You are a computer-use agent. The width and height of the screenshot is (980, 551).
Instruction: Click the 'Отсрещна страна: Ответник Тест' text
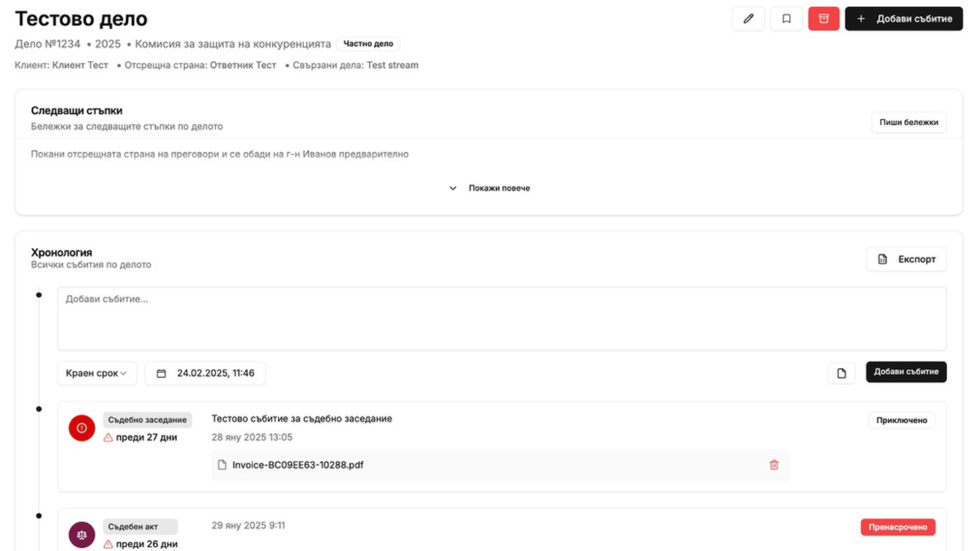pos(200,65)
